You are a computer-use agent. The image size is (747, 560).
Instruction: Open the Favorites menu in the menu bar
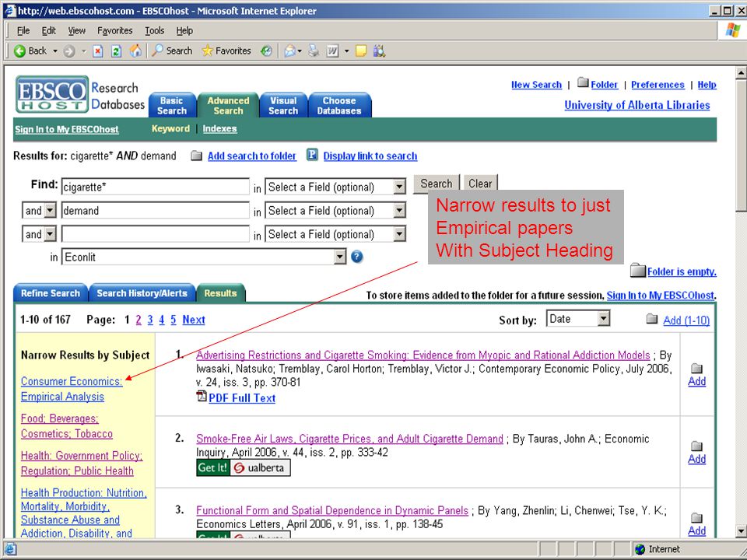pos(115,31)
